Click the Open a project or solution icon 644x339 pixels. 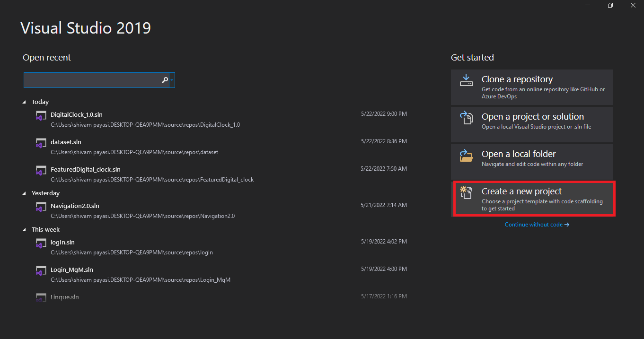tap(467, 117)
